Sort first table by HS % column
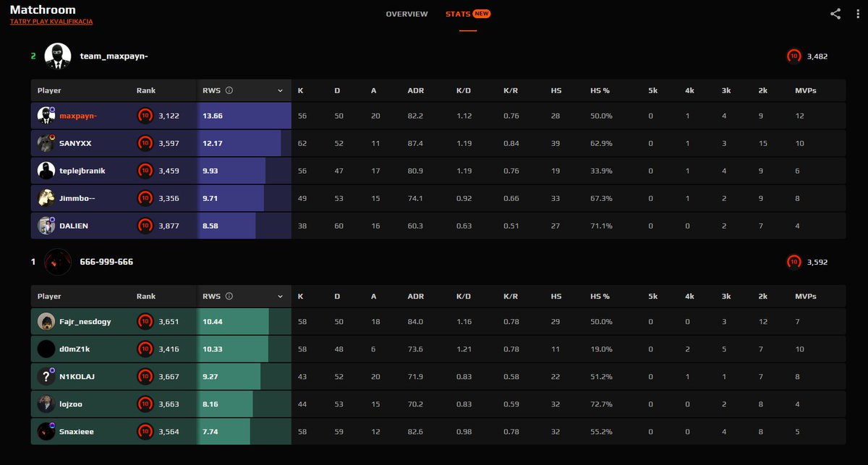The image size is (868, 465). 600,90
